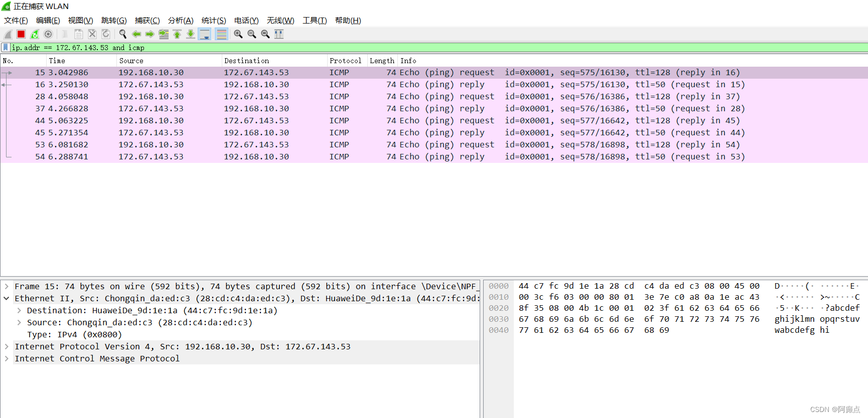The height and width of the screenshot is (418, 868).
Task: Reset packet text to normal size
Action: click(265, 34)
